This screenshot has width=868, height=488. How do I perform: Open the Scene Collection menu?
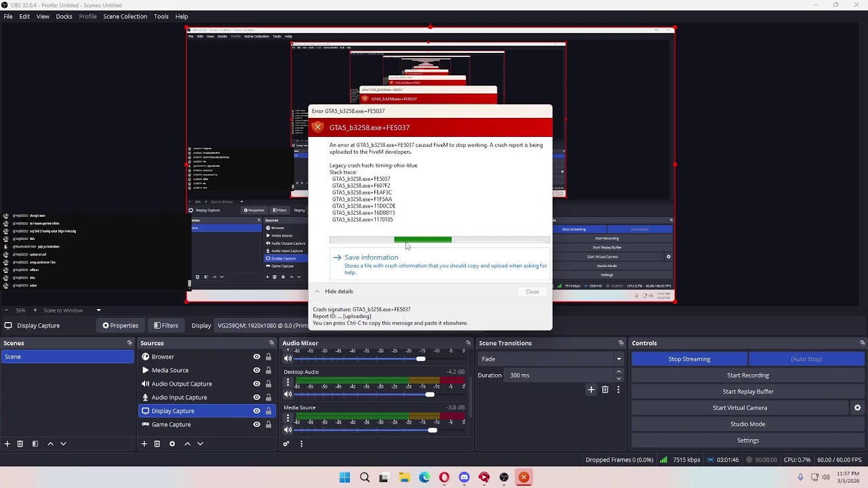pos(125,16)
